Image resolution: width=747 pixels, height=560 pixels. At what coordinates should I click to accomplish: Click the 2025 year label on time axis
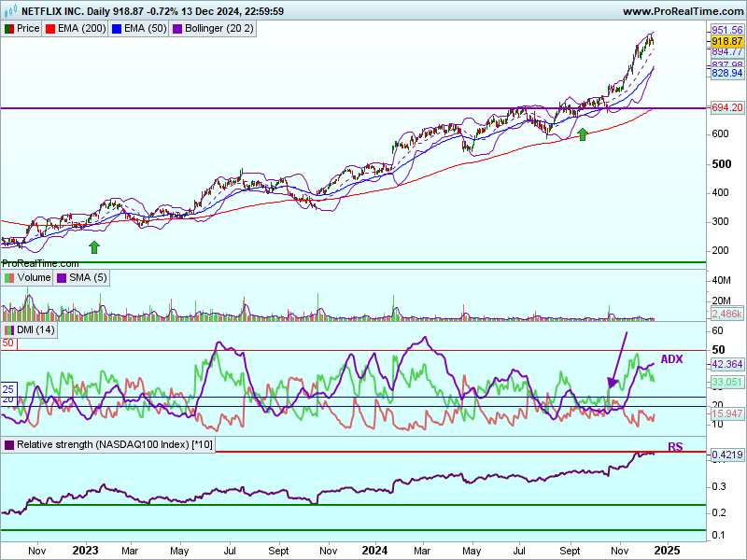667,551
